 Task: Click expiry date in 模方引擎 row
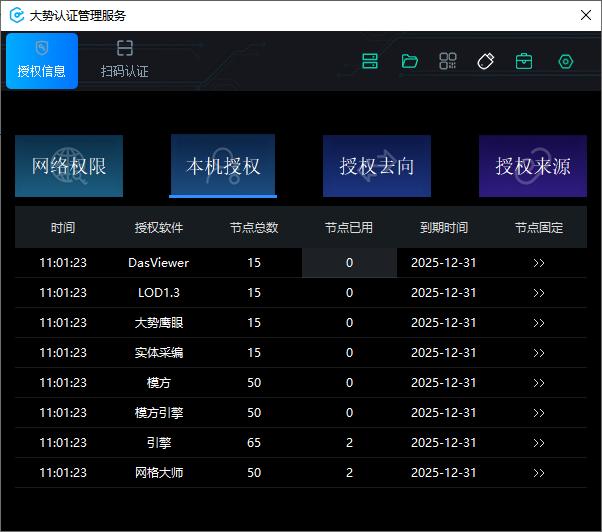(x=443, y=413)
